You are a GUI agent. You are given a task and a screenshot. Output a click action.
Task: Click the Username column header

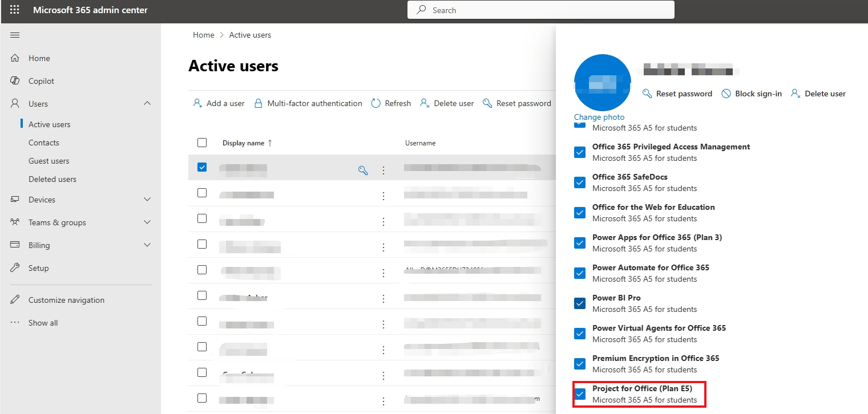point(421,143)
